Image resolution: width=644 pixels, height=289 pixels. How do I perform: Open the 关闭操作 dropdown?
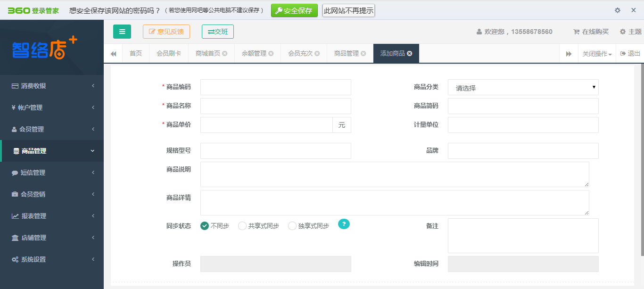(x=597, y=53)
